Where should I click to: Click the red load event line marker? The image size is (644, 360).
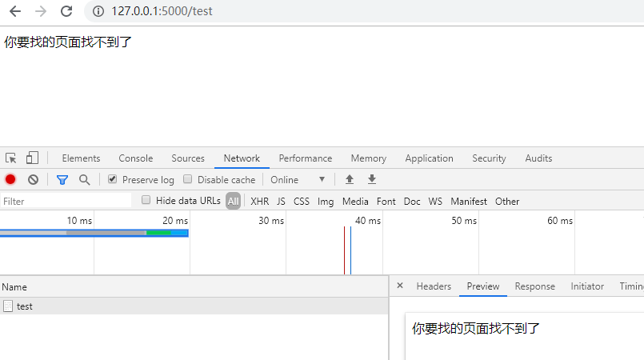click(x=344, y=250)
